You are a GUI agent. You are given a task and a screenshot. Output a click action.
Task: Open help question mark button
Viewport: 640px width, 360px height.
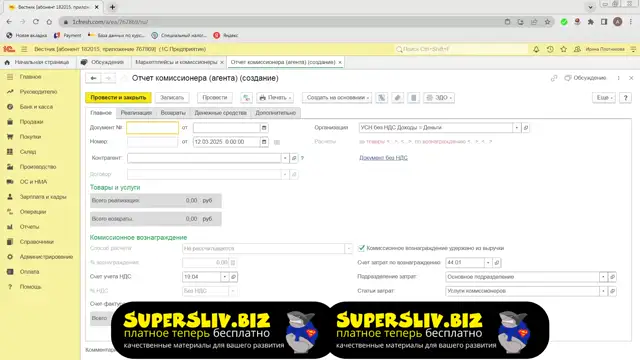click(x=625, y=98)
